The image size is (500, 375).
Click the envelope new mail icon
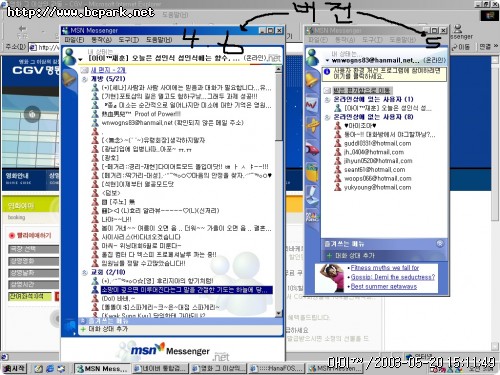pos(84,70)
